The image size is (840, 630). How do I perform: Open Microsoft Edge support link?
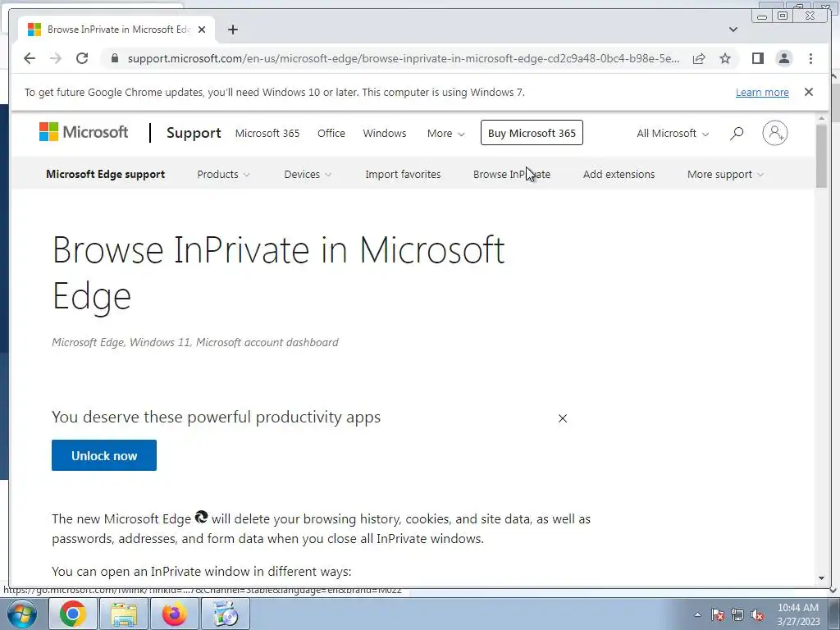tap(106, 174)
